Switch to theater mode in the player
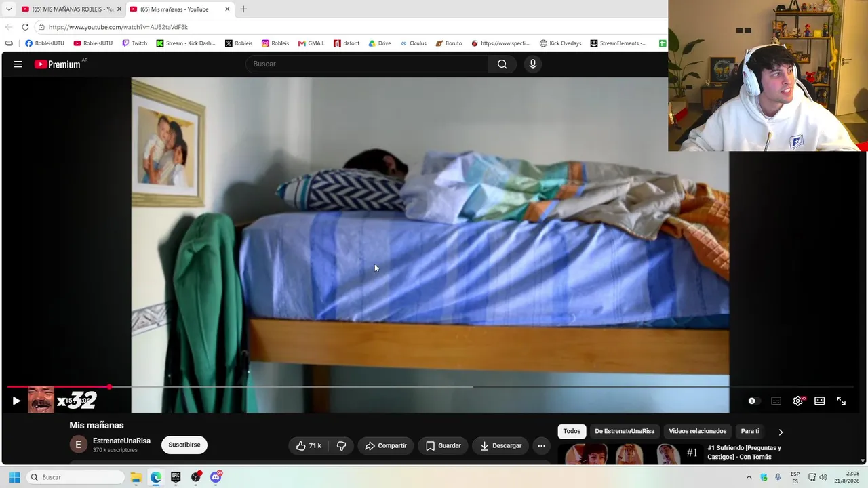The image size is (868, 488). (x=820, y=401)
